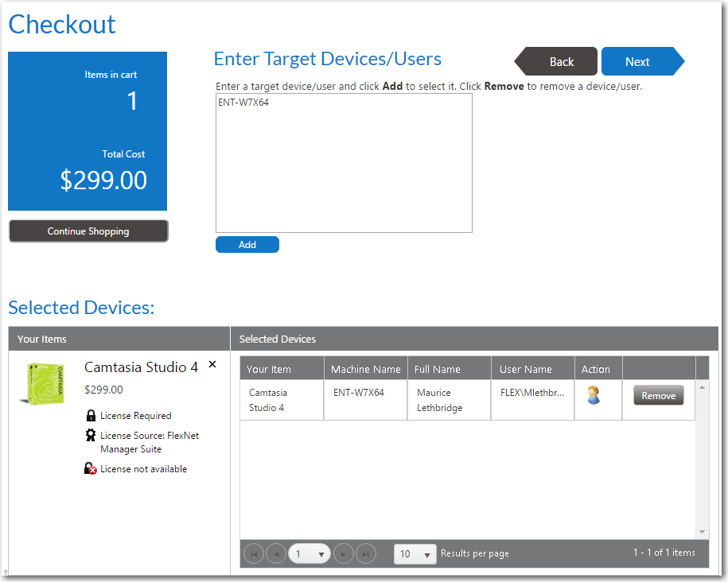The width and height of the screenshot is (728, 582).
Task: Click the Next button
Action: click(x=637, y=61)
